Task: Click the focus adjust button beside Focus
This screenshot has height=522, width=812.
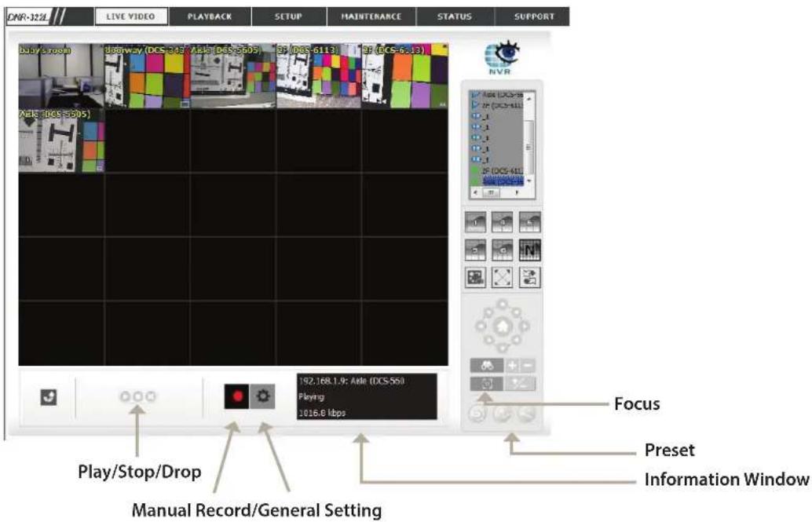Action: point(521,384)
